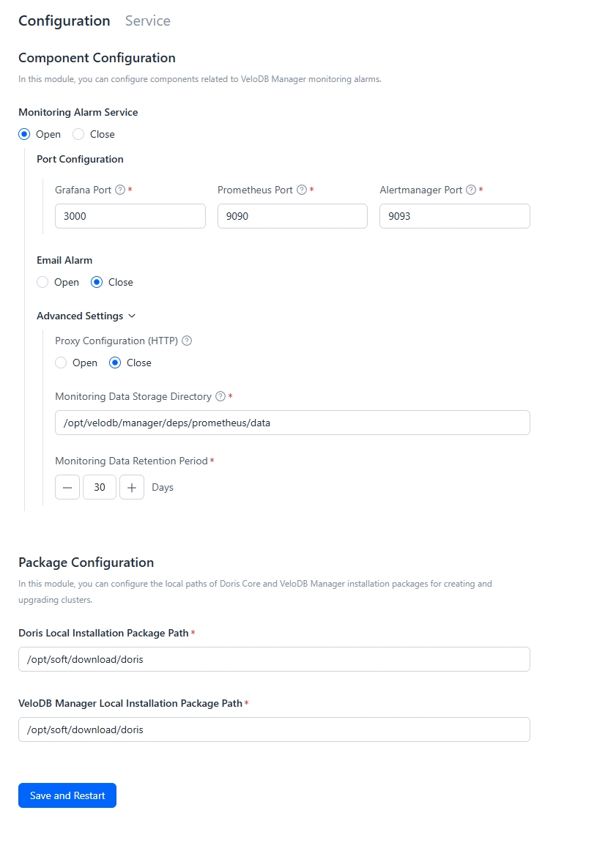Select the Configuration tab
Viewport: 616px width, 854px height.
[64, 21]
